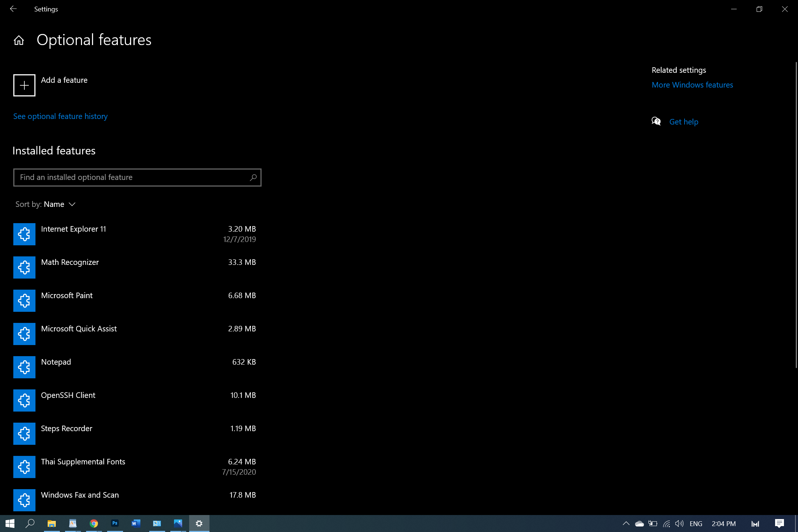Open Settings home via house icon
This screenshot has width=798, height=532.
point(19,40)
